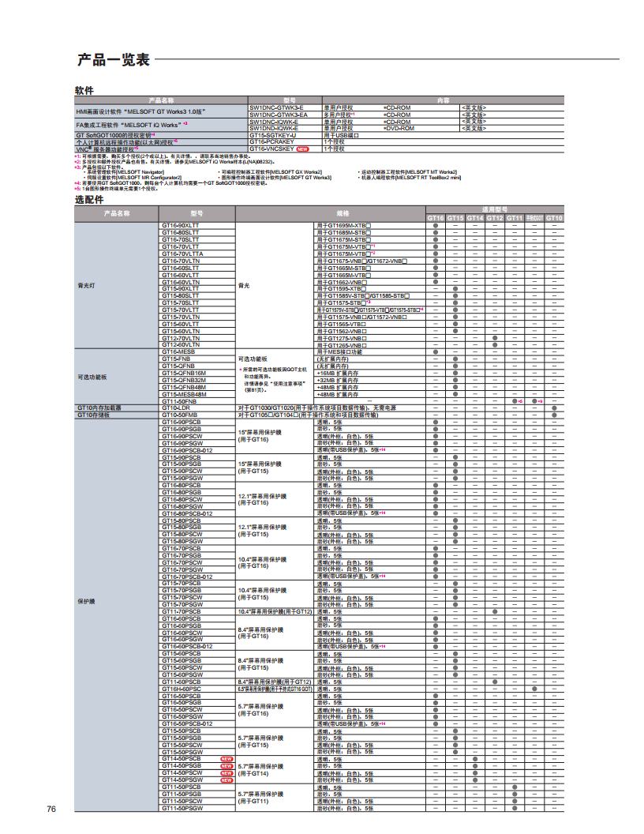Image resolution: width=644 pixels, height=834 pixels.
Task: Click the GT10 column header
Action: (x=554, y=218)
